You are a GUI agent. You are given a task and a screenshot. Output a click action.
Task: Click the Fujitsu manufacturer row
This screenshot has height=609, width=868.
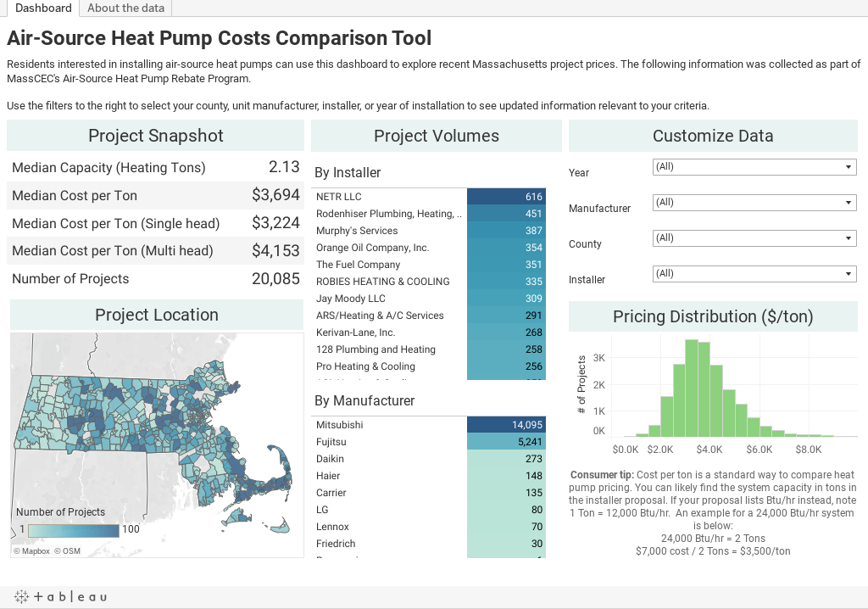tap(428, 442)
